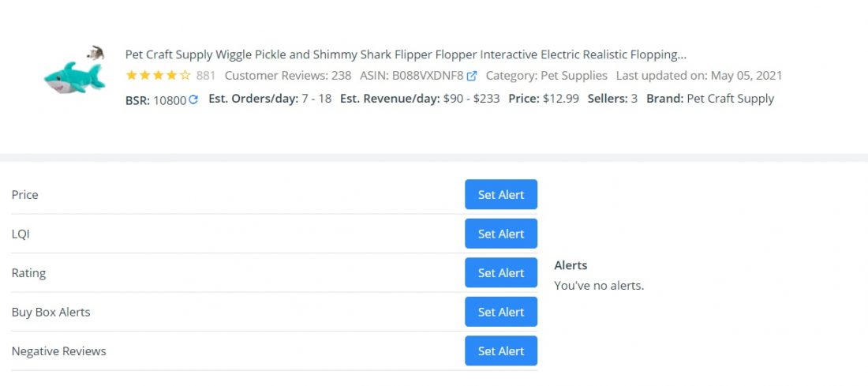Set Alert for Buy Box Alerts
The image size is (868, 386).
501,312
